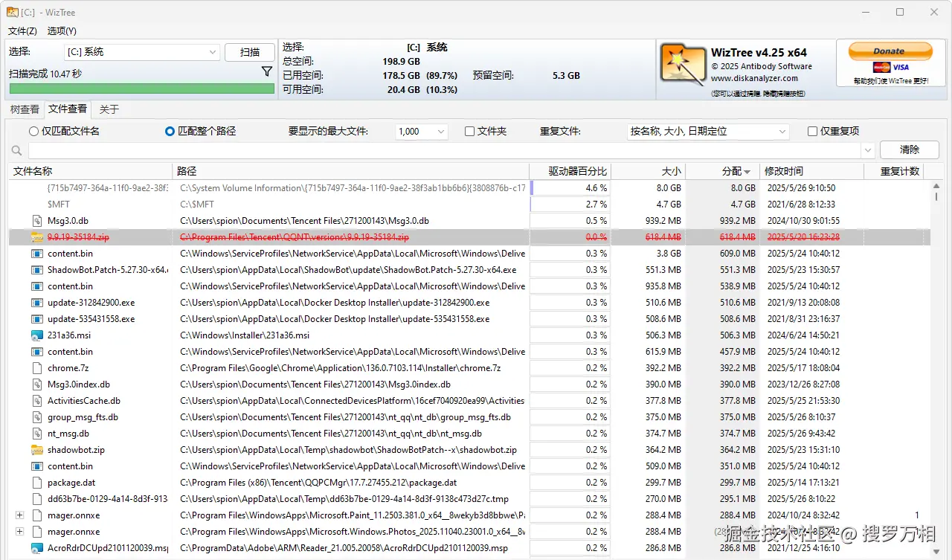Sort by 文件名称 column header

[x=91, y=171]
